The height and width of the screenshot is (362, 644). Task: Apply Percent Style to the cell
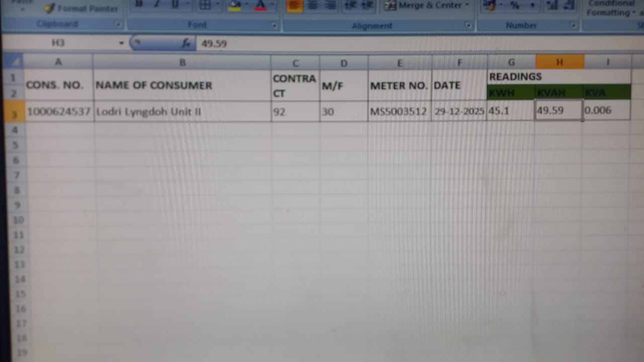(515, 5)
